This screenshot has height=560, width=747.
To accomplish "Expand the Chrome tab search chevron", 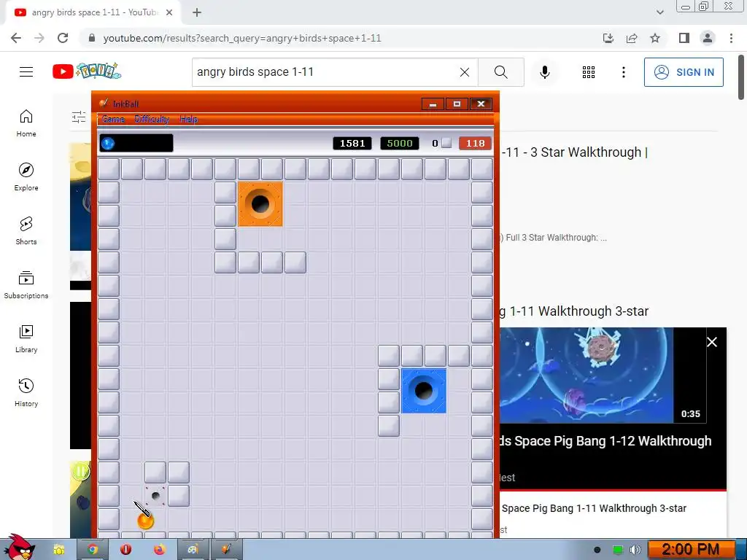I will point(659,12).
